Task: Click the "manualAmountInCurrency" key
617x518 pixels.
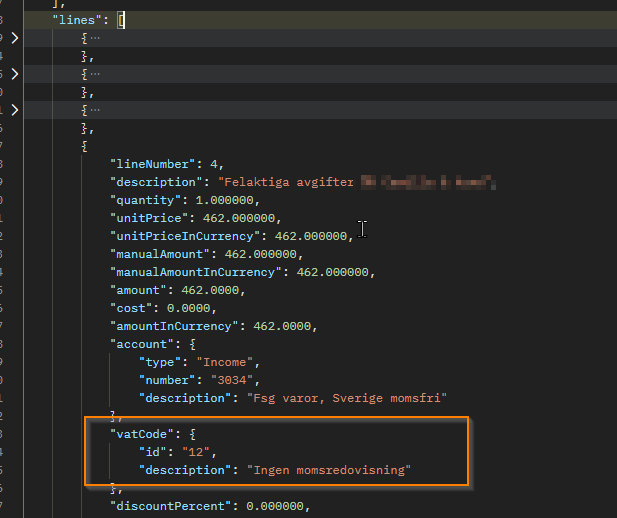Action: point(196,272)
